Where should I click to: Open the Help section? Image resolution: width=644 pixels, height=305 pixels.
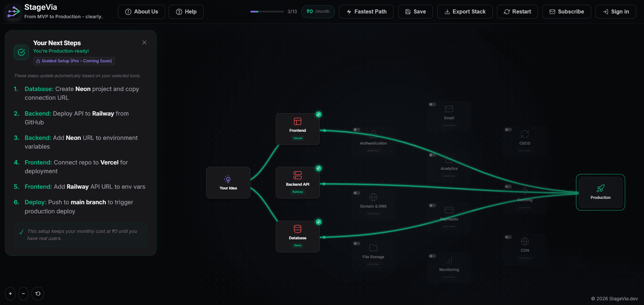(x=186, y=11)
